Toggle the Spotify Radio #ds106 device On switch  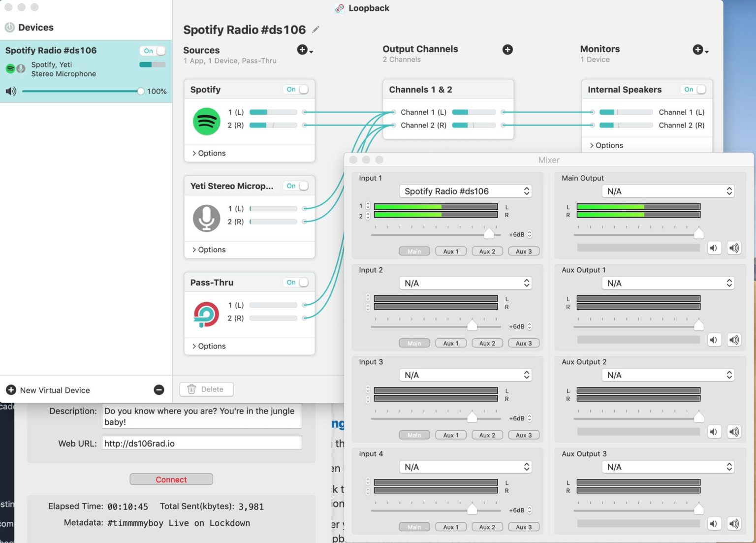[153, 51]
